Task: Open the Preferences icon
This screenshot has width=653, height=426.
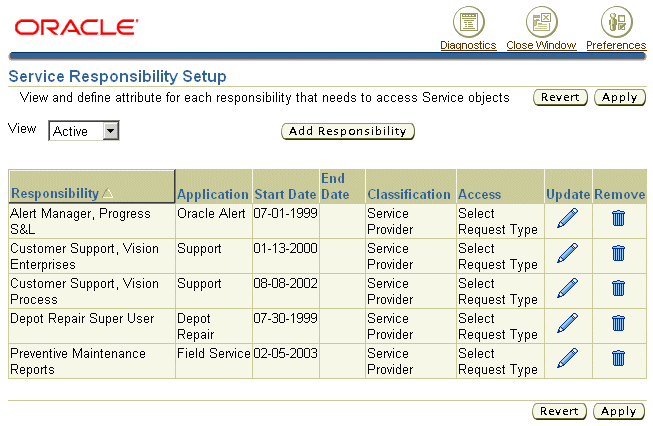Action: pos(616,22)
